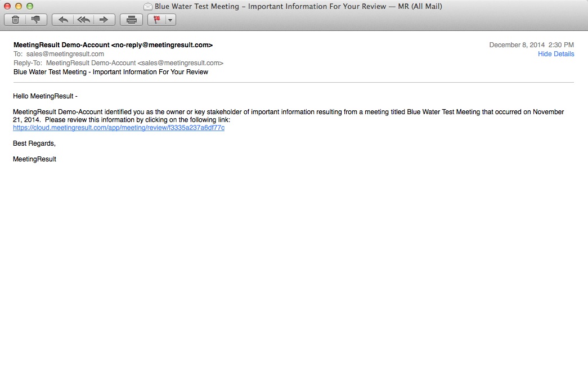Click the date December 8, 2014 2:30 PM
The width and height of the screenshot is (588, 369).
pyautogui.click(x=531, y=45)
